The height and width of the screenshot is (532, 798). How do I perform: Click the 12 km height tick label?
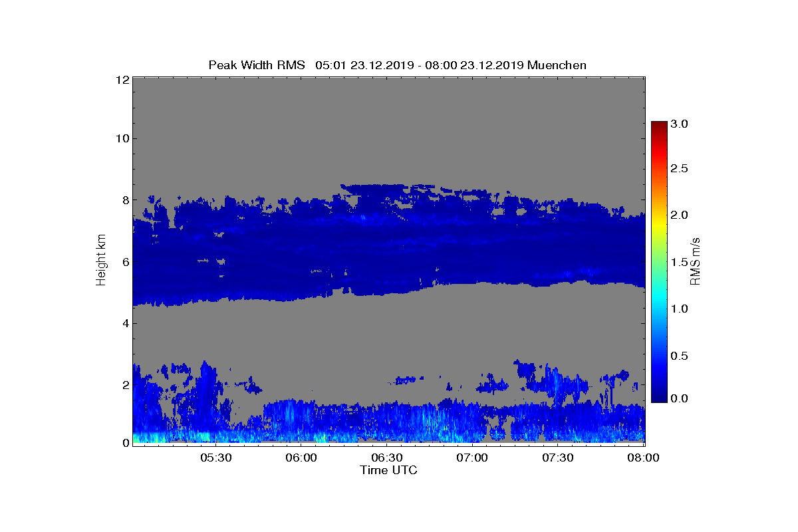pos(122,80)
